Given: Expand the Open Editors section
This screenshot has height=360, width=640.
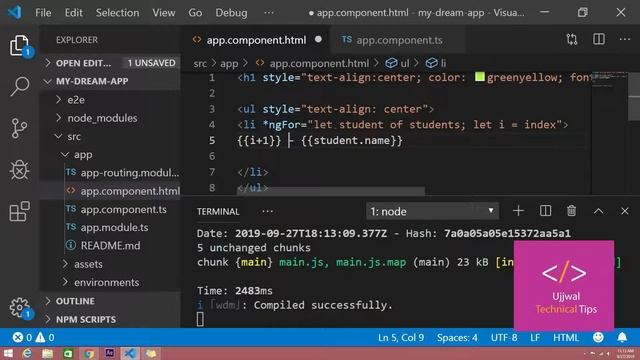Looking at the screenshot, I should 110,63.
